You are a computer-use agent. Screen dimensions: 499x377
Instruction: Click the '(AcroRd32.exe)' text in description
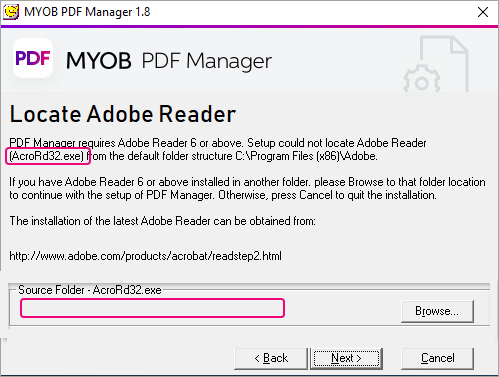tap(47, 156)
